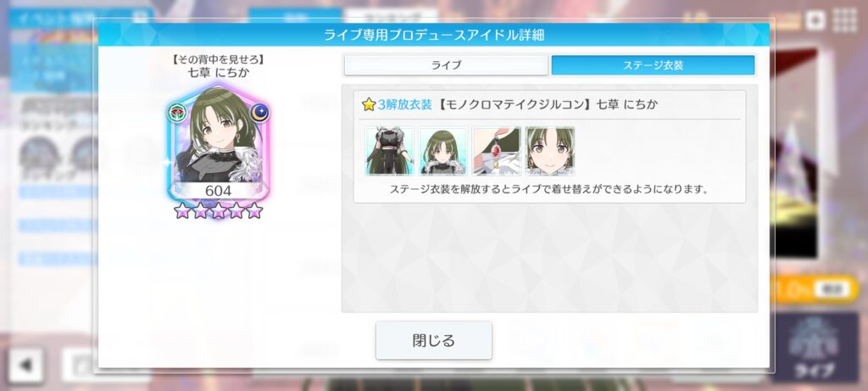Switch to the ライブ tab
This screenshot has height=391, width=868.
446,65
